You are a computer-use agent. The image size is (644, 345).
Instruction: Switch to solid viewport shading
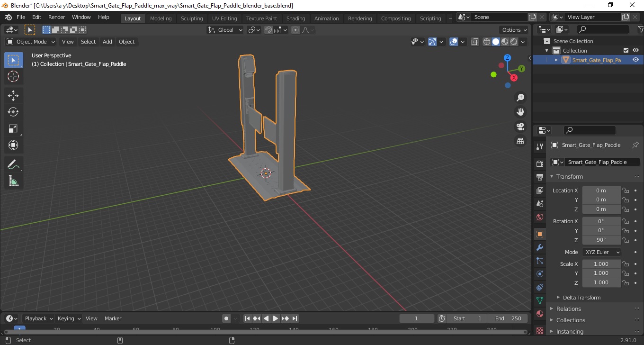(x=496, y=42)
